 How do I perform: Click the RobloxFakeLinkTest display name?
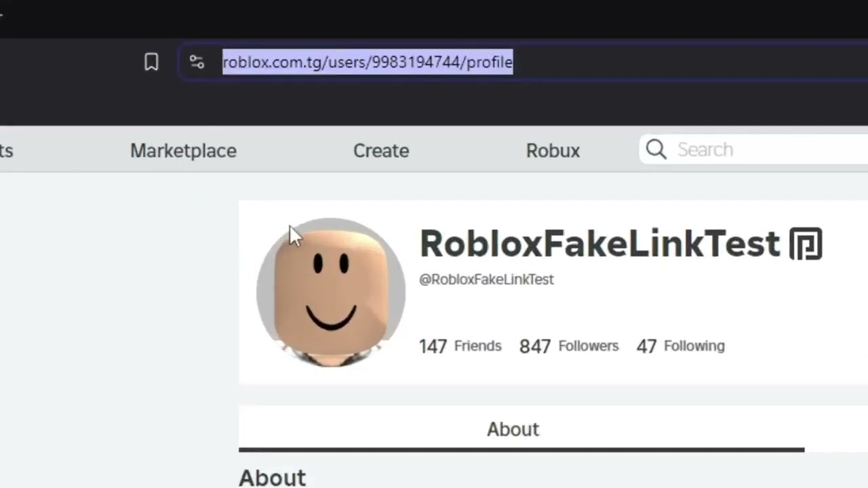[x=600, y=243]
